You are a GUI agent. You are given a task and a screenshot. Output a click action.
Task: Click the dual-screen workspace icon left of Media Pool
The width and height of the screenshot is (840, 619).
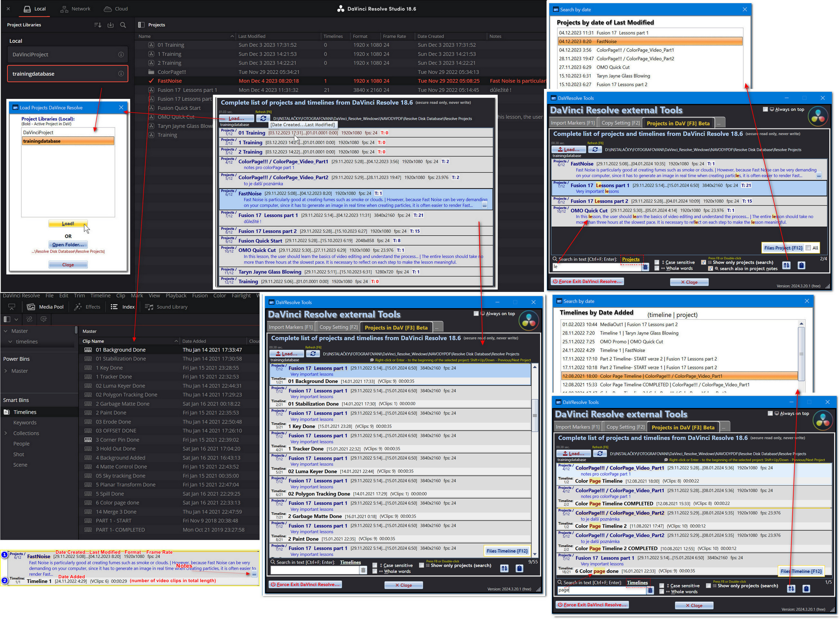pyautogui.click(x=12, y=307)
